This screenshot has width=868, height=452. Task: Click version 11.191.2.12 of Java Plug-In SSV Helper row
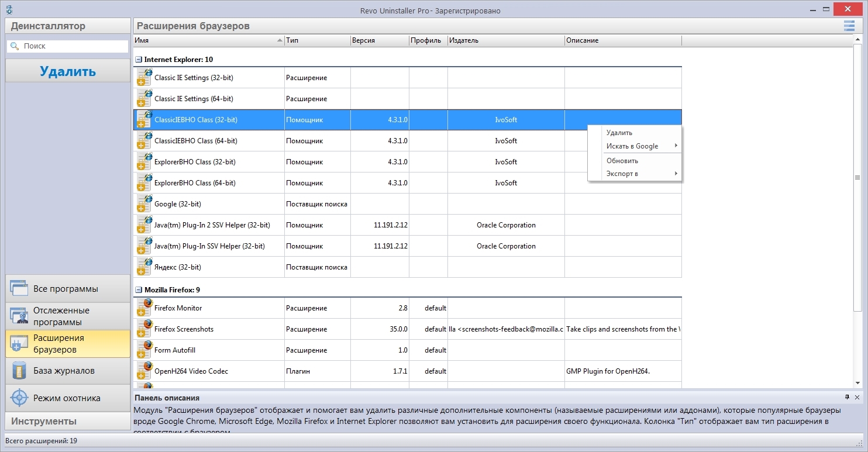coord(391,246)
